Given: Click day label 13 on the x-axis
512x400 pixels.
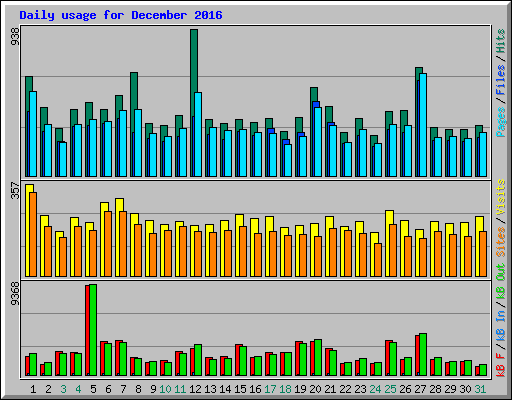Looking at the screenshot, I should (210, 389).
